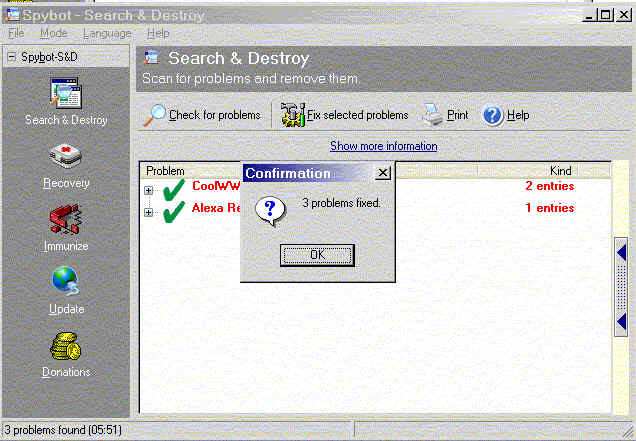The height and width of the screenshot is (441, 636).
Task: Minimize the Spybot window
Action: pos(589,16)
